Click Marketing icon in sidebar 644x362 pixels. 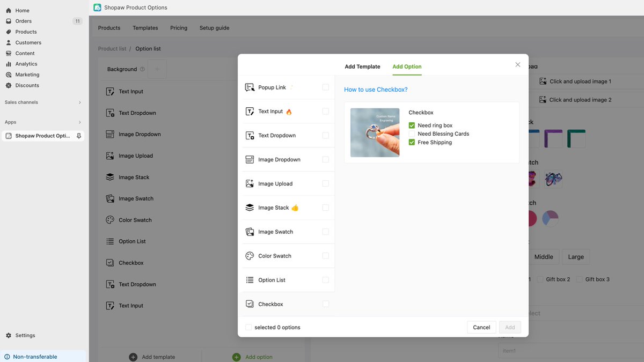point(9,75)
